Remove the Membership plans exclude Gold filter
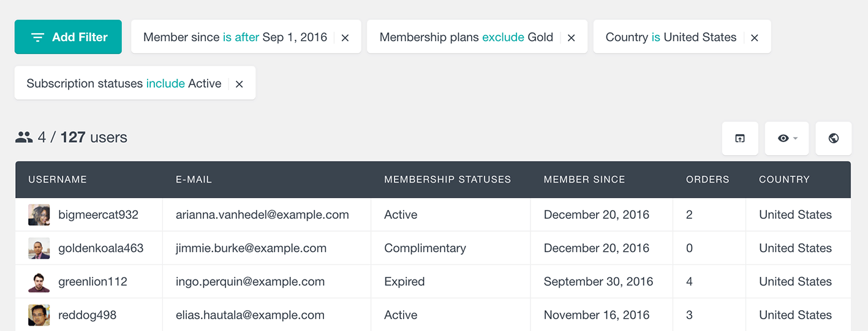The image size is (868, 331). (x=571, y=37)
